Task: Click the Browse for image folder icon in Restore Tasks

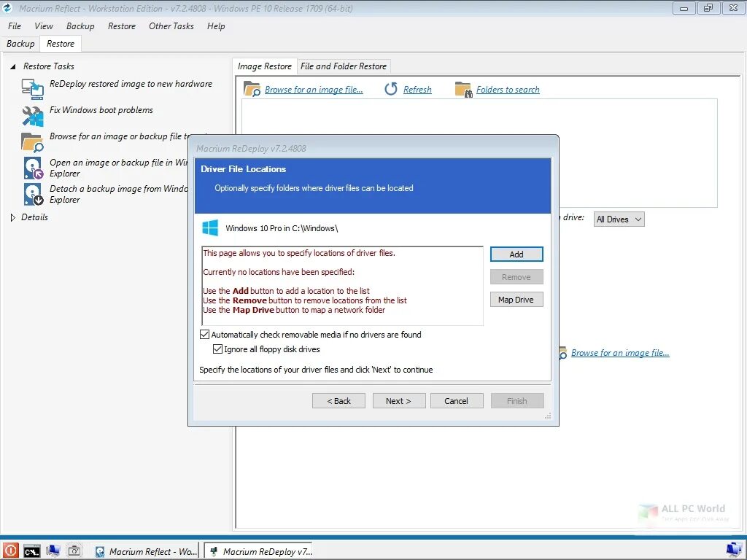Action: pyautogui.click(x=32, y=141)
